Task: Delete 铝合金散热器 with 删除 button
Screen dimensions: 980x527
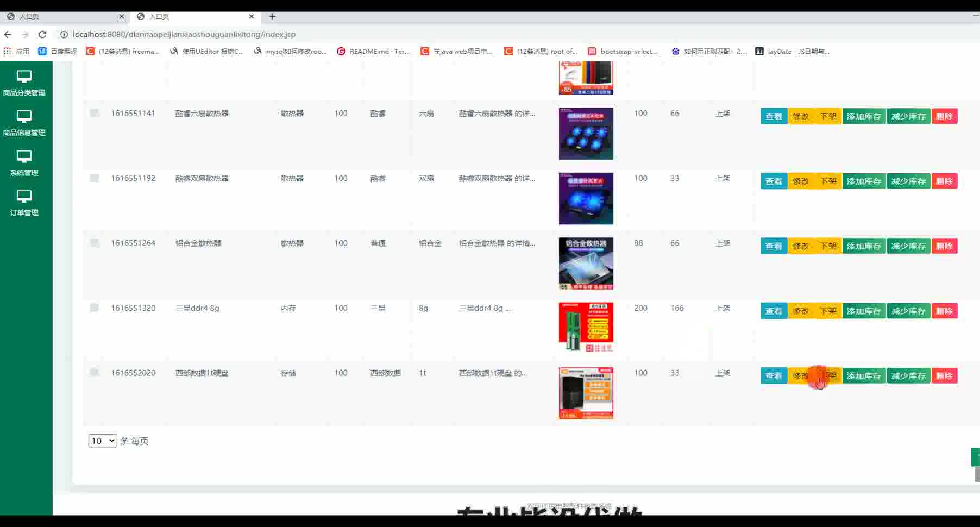Action: coord(944,246)
